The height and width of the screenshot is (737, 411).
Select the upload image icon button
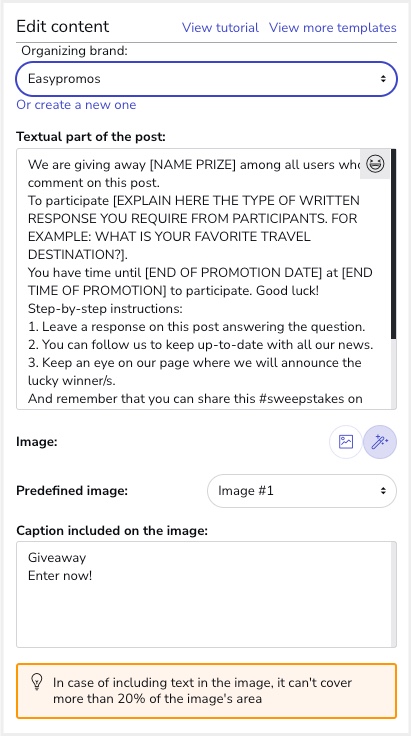pyautogui.click(x=346, y=442)
